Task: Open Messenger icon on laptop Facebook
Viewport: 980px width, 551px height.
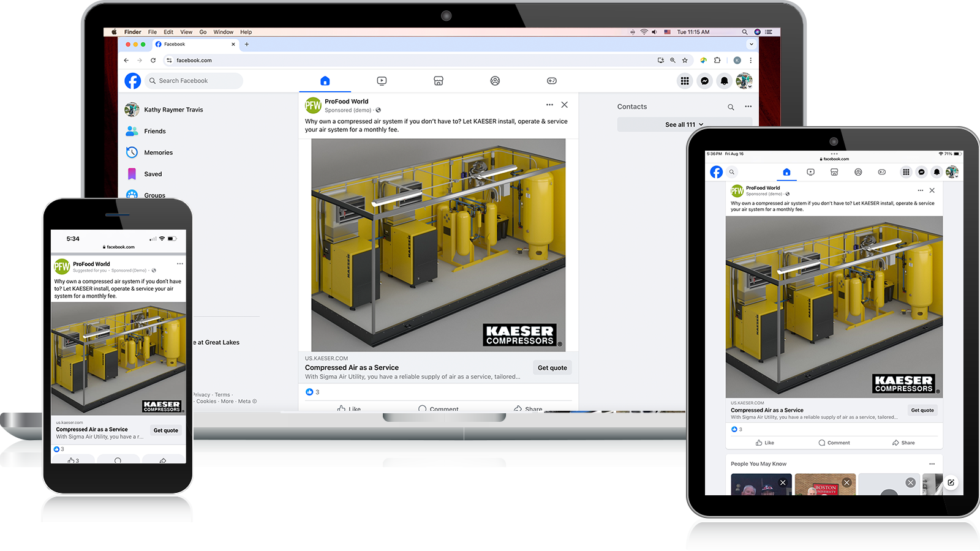Action: pyautogui.click(x=705, y=81)
